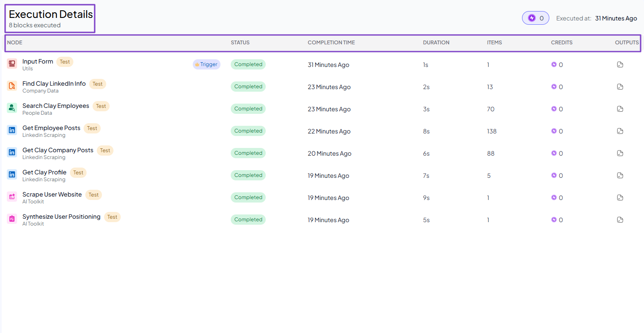This screenshot has width=644, height=333.
Task: Click the Test tag next to Scrape User Website
Action: [94, 195]
